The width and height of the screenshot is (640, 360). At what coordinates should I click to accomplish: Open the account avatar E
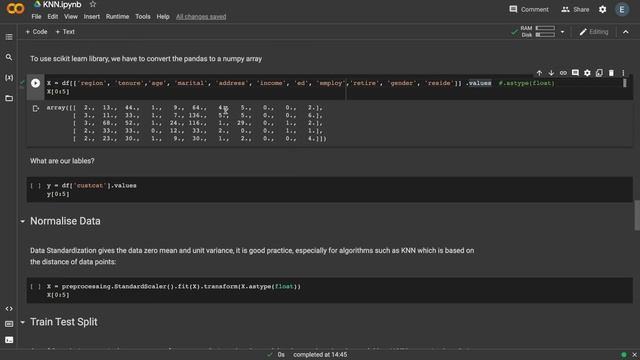pyautogui.click(x=622, y=9)
